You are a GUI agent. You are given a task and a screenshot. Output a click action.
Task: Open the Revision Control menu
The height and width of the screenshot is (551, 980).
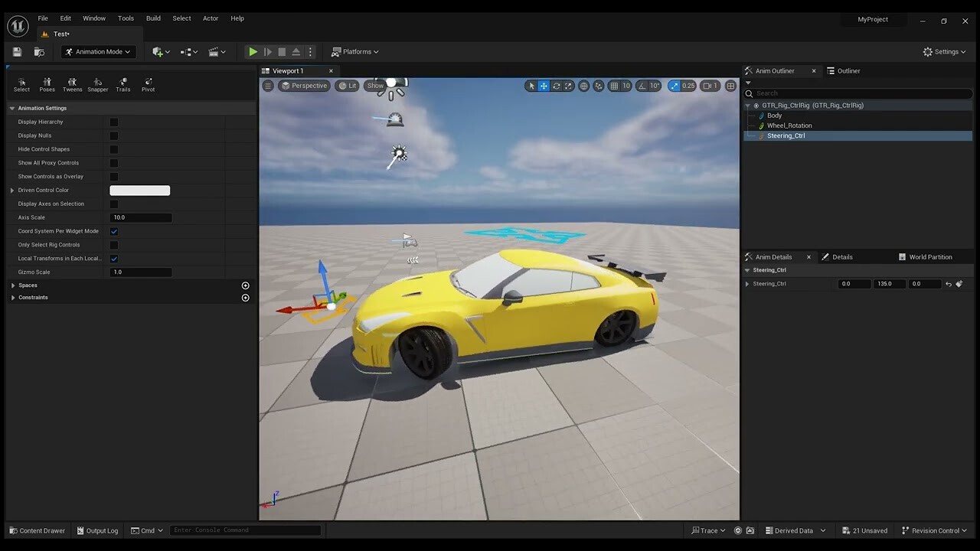(x=934, y=530)
